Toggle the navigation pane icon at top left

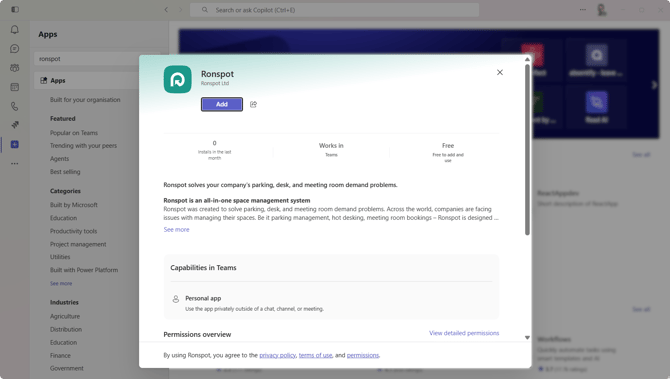[x=15, y=9]
